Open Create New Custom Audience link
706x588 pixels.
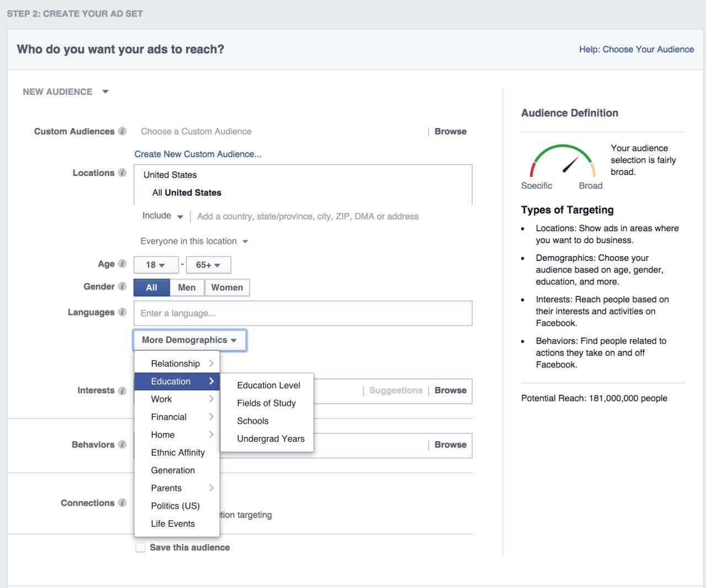[197, 154]
